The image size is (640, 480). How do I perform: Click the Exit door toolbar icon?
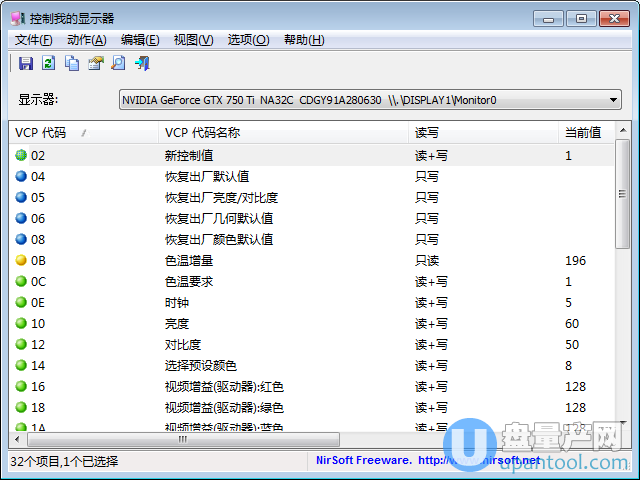click(x=142, y=64)
